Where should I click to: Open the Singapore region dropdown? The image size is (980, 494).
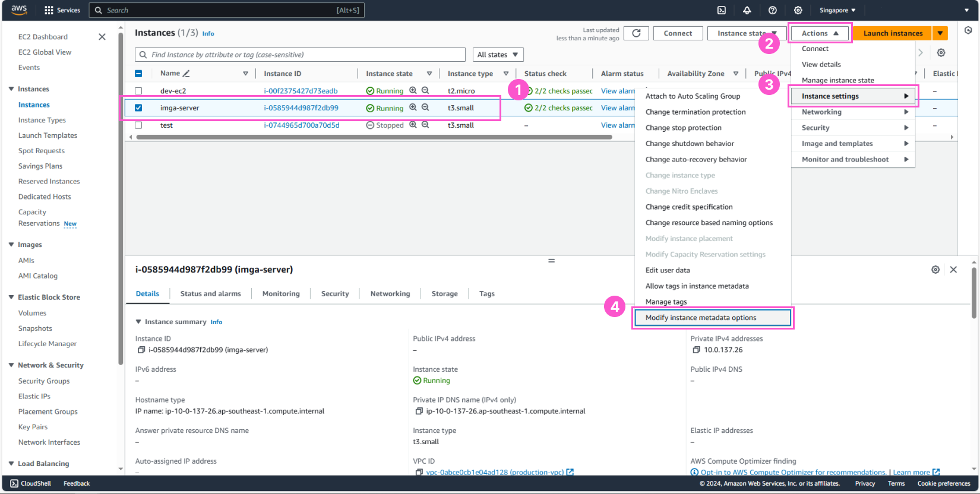[x=837, y=10]
